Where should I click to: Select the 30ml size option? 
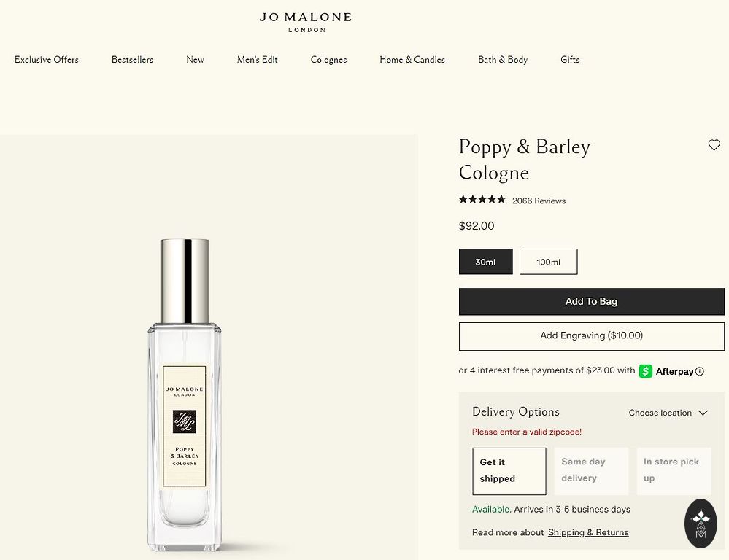point(485,262)
